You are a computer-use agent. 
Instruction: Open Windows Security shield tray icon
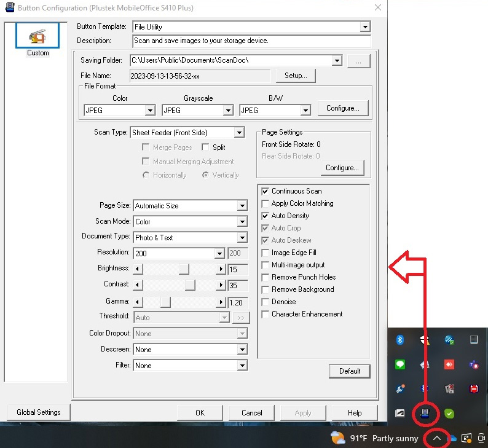coord(423,340)
